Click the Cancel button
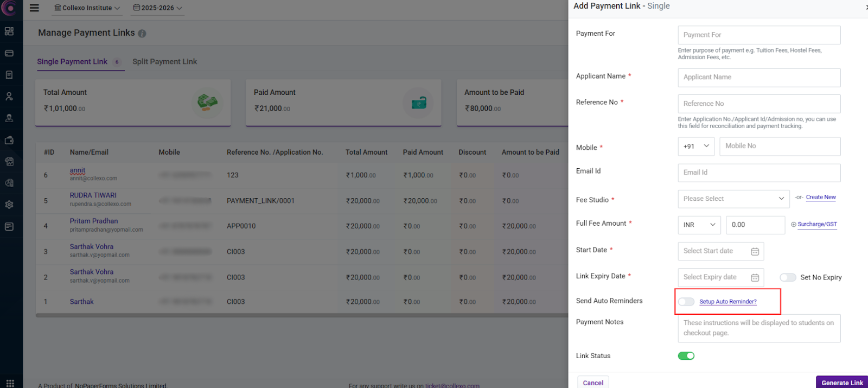The width and height of the screenshot is (868, 388). pyautogui.click(x=593, y=383)
